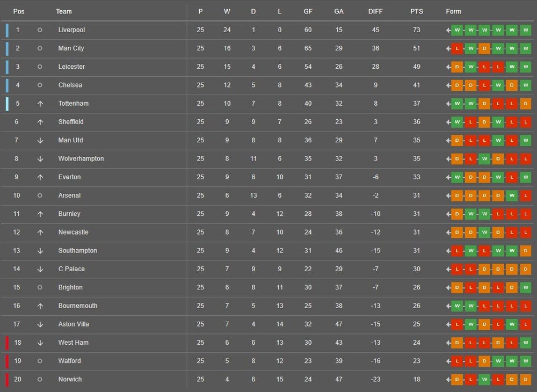Open the Leicester team link
The width and height of the screenshot is (537, 392).
(71, 67)
